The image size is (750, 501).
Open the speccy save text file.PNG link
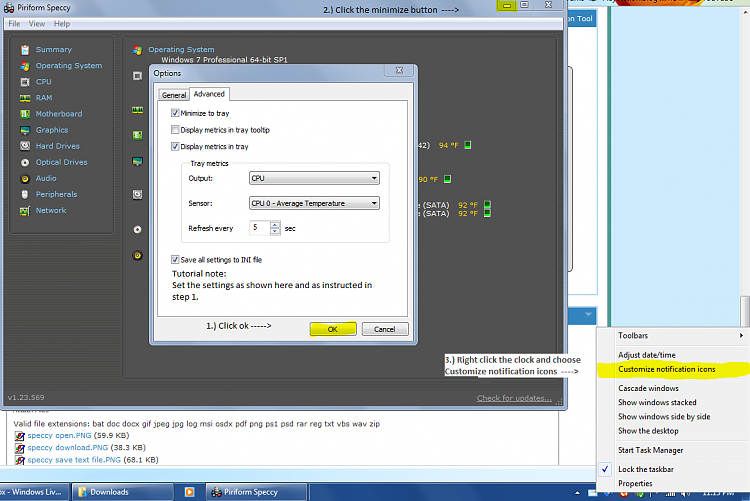(74, 460)
